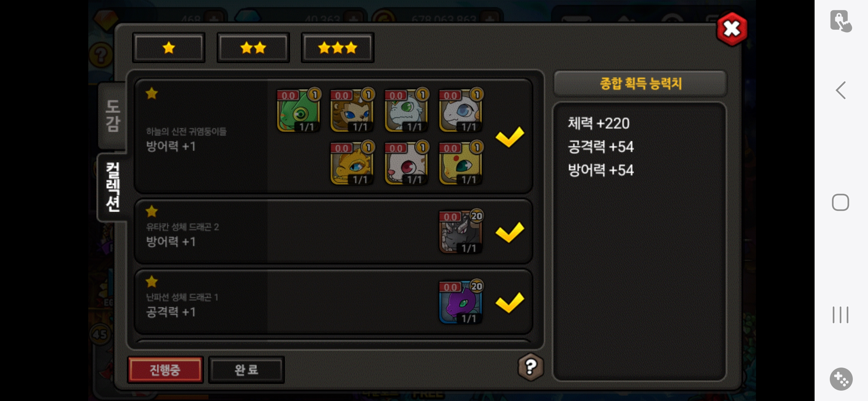Viewport: 868px width, 401px height.
Task: Tap the purple level 20 난파선 dragon icon
Action: pos(461,302)
